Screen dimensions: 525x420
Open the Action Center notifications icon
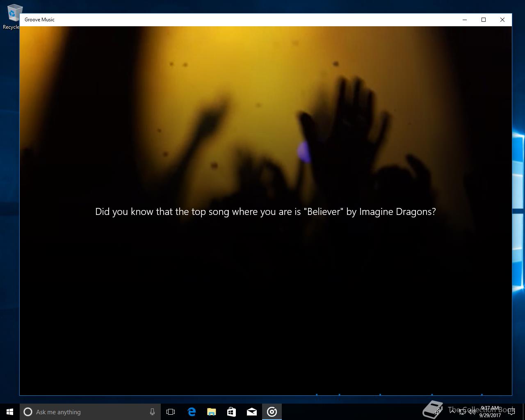coord(511,412)
